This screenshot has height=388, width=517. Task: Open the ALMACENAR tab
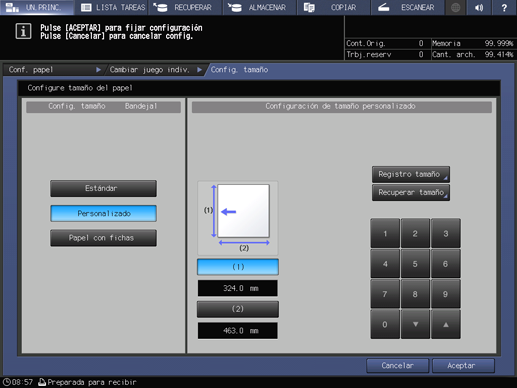coord(260,7)
